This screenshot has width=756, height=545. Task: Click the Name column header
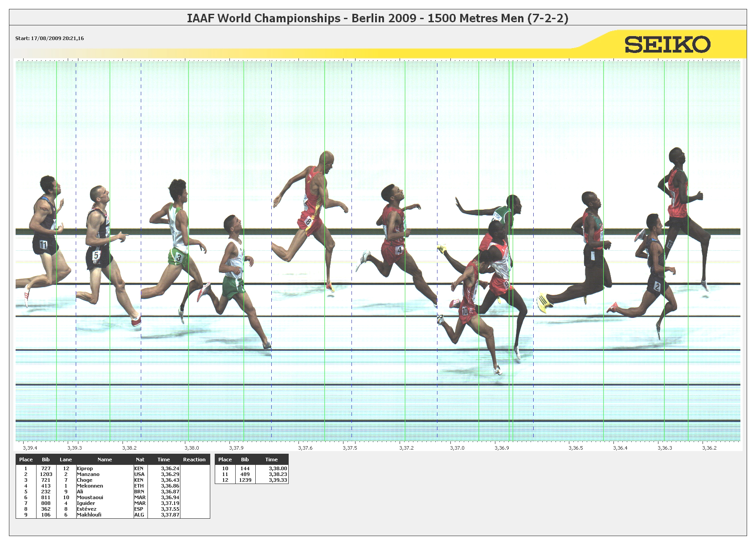[105, 460]
